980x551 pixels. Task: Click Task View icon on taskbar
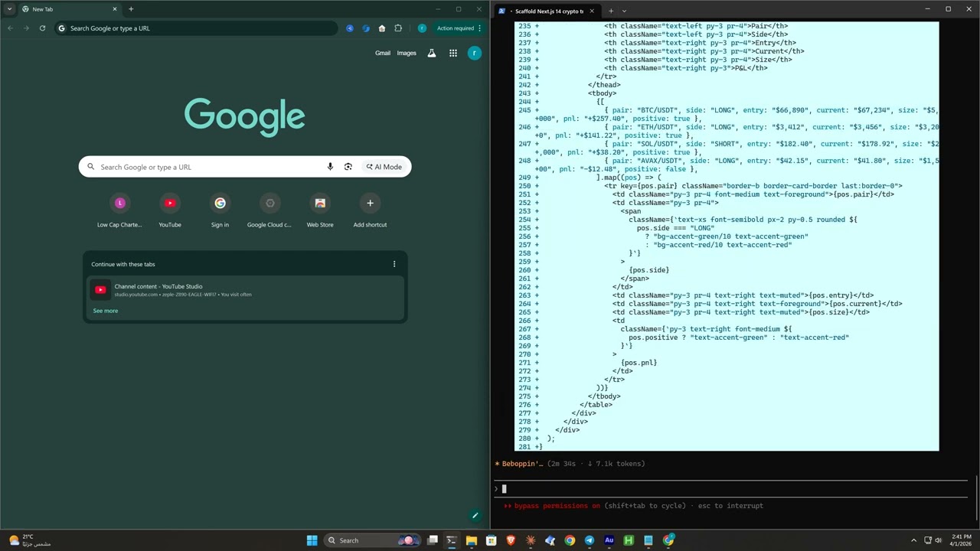click(433, 540)
